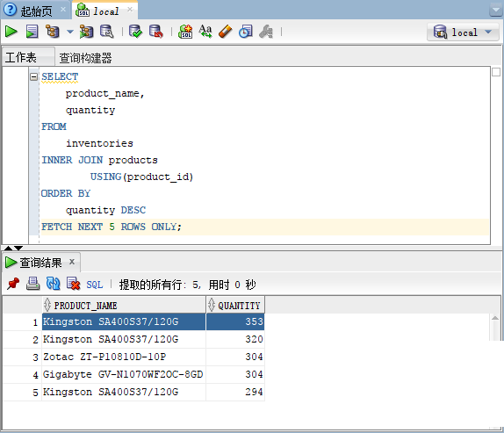Switch to 起始页 tab
504x433 pixels.
coord(36,11)
